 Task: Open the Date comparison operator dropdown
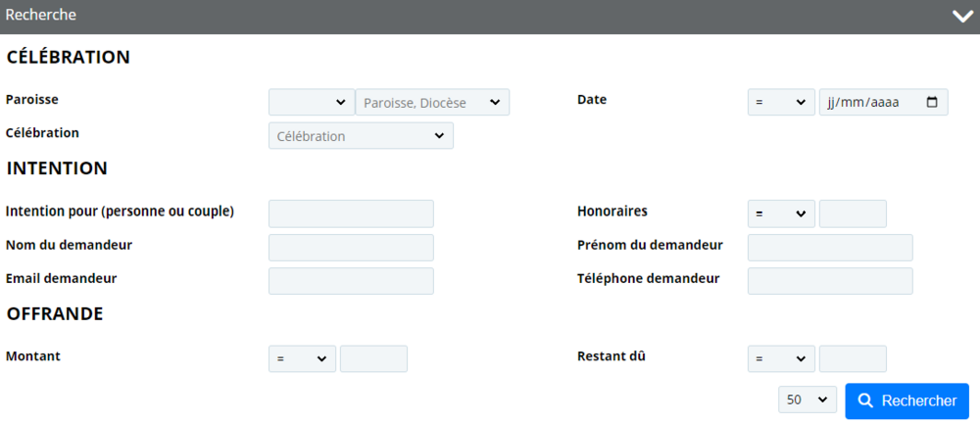(x=781, y=103)
